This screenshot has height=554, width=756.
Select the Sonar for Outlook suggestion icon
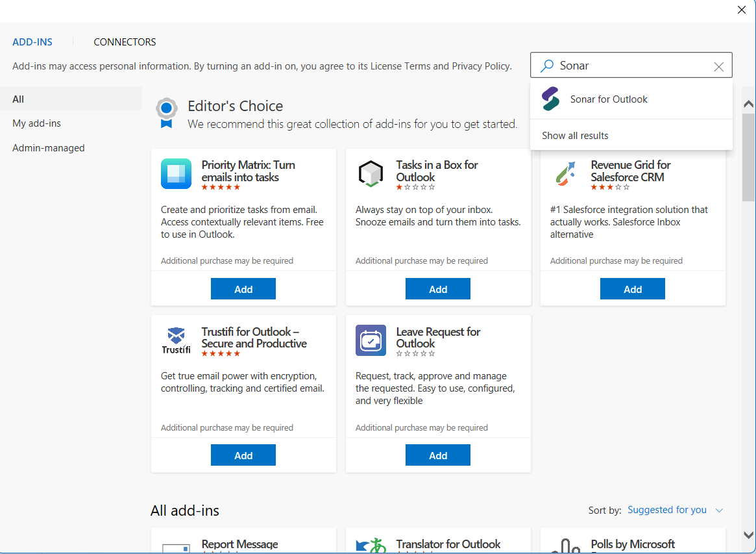pyautogui.click(x=550, y=99)
